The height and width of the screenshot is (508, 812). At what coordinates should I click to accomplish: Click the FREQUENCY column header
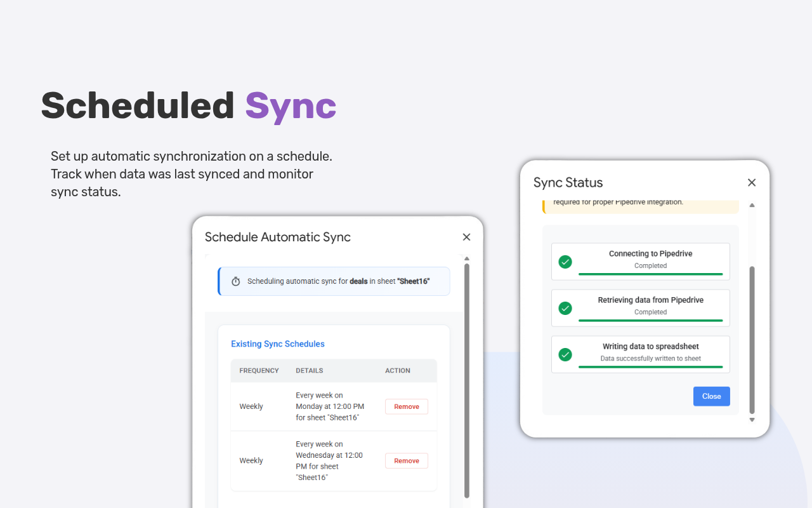(x=259, y=370)
